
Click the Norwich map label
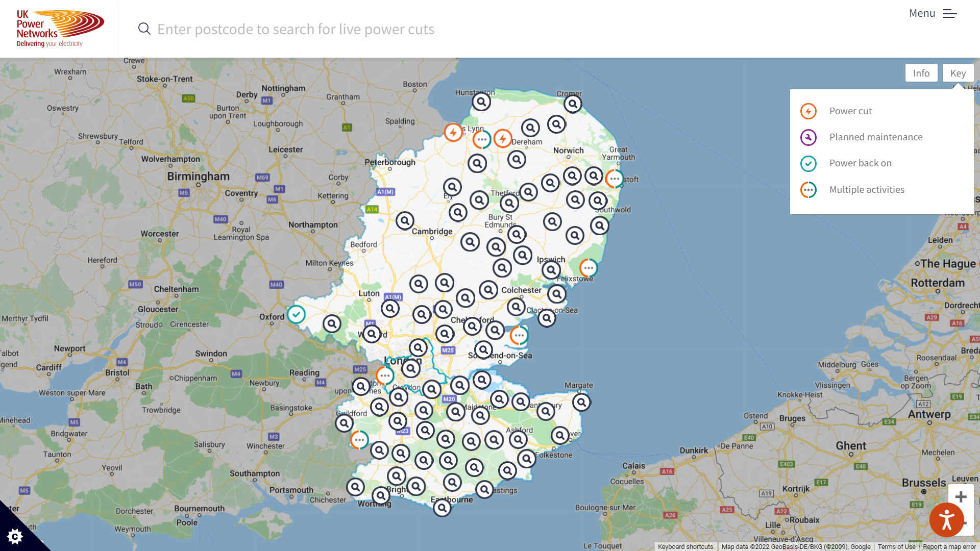[x=569, y=150]
